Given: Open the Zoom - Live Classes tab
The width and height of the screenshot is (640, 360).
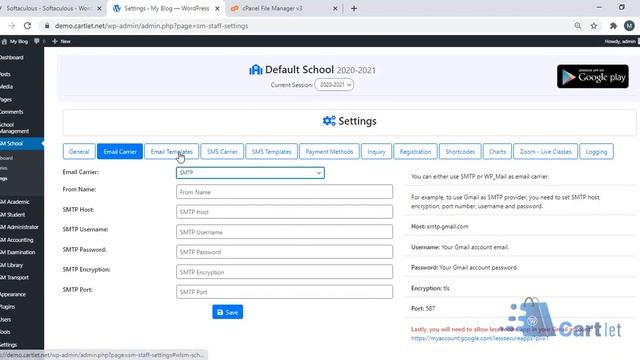Looking at the screenshot, I should pos(545,151).
